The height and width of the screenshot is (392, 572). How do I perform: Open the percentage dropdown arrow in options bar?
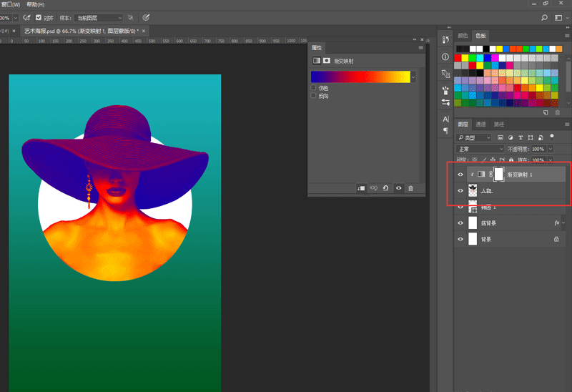[x=16, y=17]
